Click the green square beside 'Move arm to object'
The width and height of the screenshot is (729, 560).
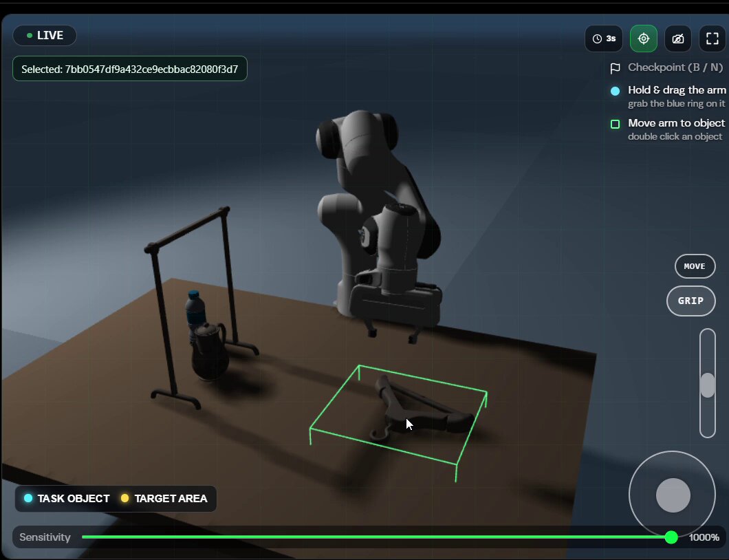pos(615,125)
